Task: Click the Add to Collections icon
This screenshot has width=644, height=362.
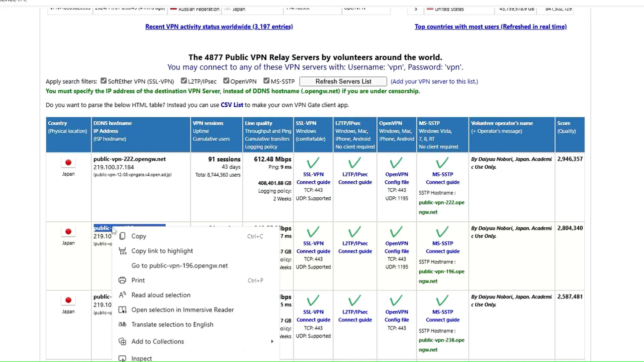Action: click(x=122, y=342)
